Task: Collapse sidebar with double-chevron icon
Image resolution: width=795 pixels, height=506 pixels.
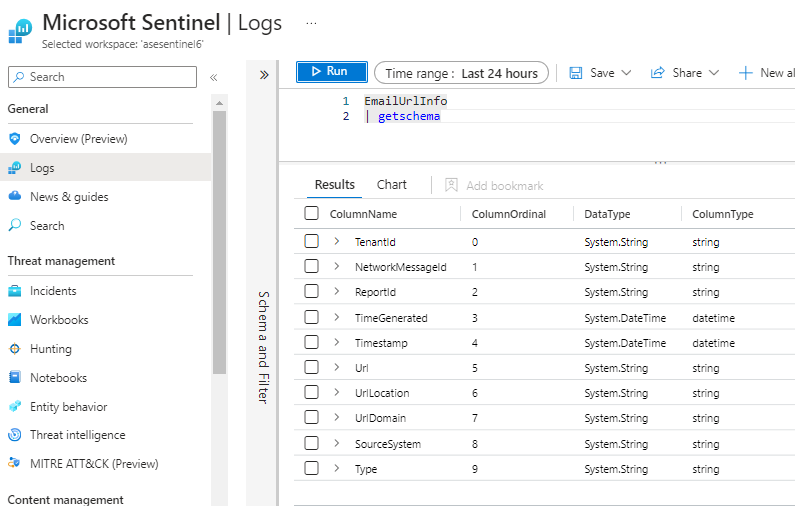Action: click(x=213, y=78)
